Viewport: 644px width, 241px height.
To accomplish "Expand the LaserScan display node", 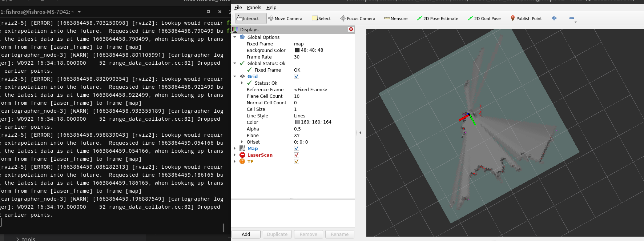I will (235, 155).
